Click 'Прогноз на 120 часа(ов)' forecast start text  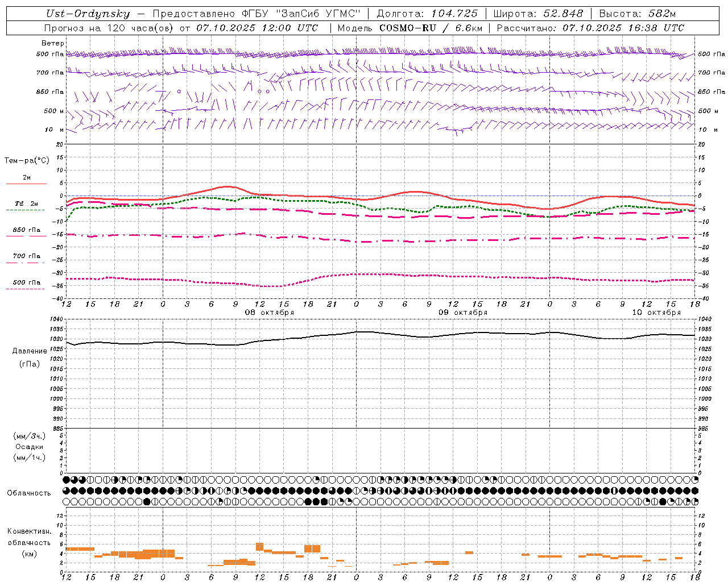pos(109,28)
